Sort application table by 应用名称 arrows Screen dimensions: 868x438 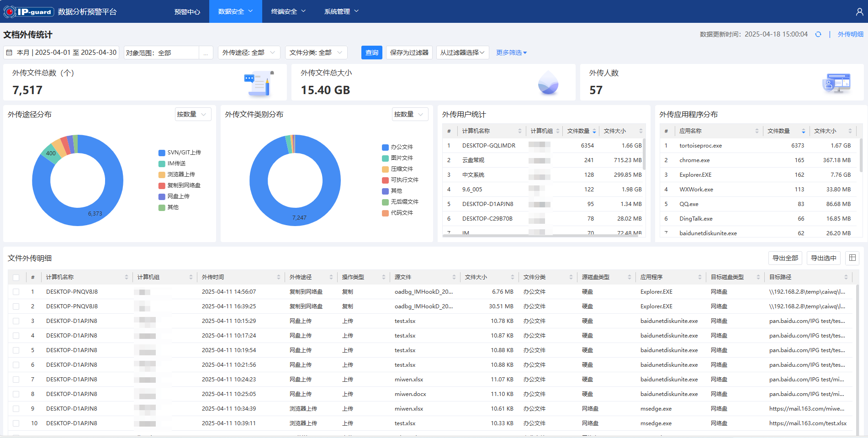pos(757,131)
